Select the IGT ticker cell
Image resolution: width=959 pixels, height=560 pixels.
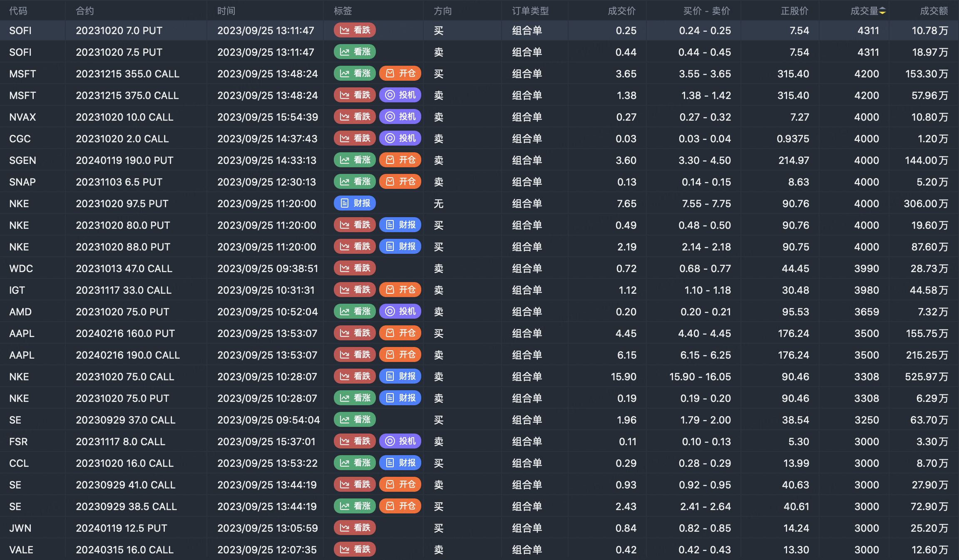pos(17,290)
